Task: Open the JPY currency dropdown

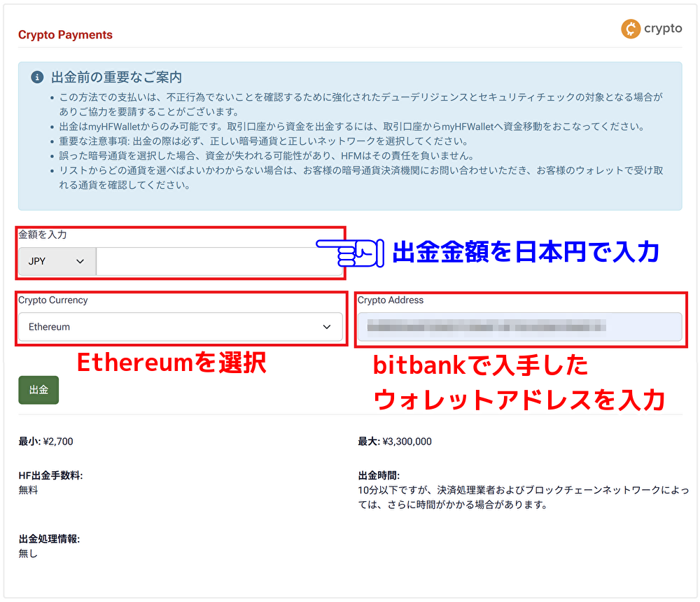Action: [57, 261]
